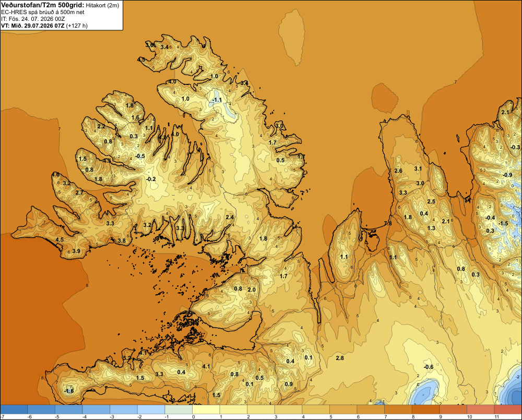Click the 2.8 temperature label in the south
Image resolution: width=522 pixels, height=420 pixels.
pyautogui.click(x=340, y=358)
